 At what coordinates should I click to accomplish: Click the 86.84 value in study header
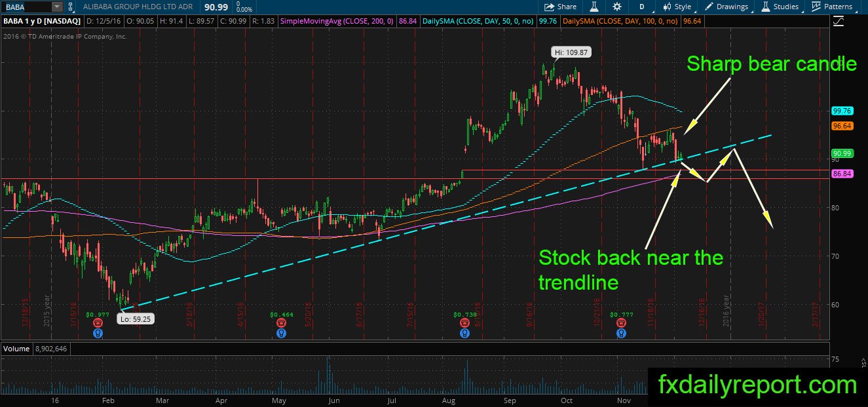coord(407,22)
